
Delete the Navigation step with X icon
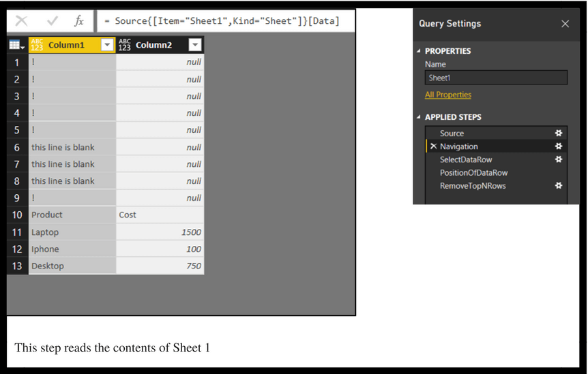(x=433, y=146)
